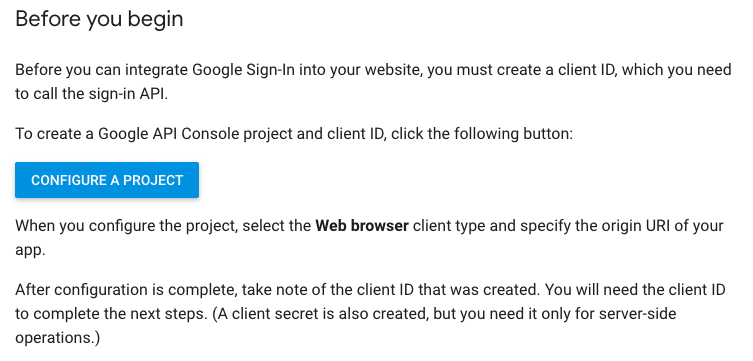Click the paragraph starting 'After configuration is complete'

[370, 314]
